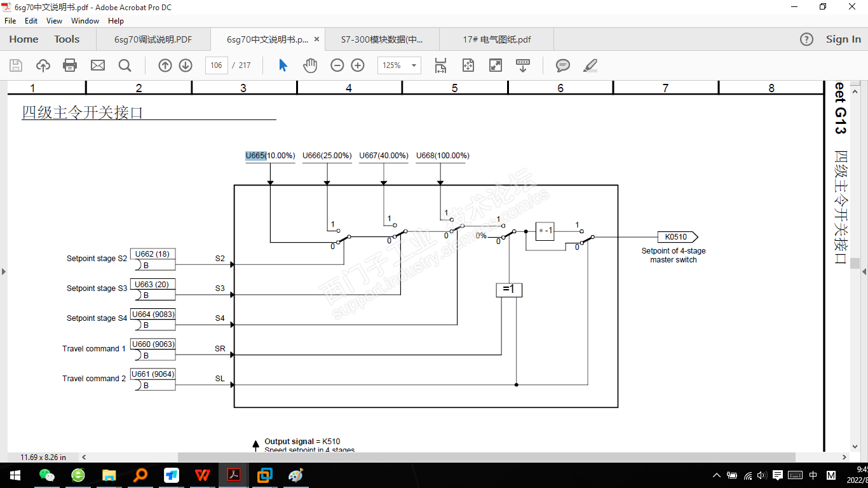Show hidden system tray icons
This screenshot has height=488, width=868.
pyautogui.click(x=717, y=475)
